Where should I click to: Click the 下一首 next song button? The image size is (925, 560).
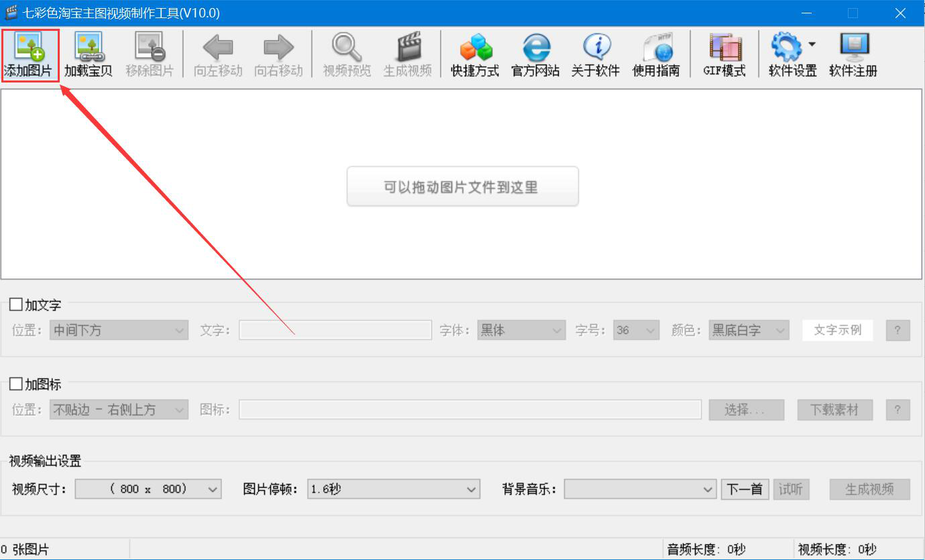[x=746, y=489]
